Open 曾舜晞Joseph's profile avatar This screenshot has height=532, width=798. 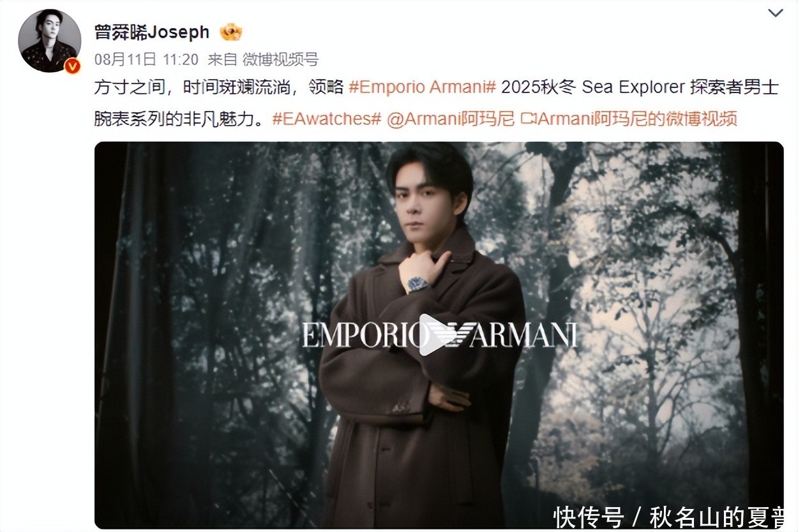(50, 41)
